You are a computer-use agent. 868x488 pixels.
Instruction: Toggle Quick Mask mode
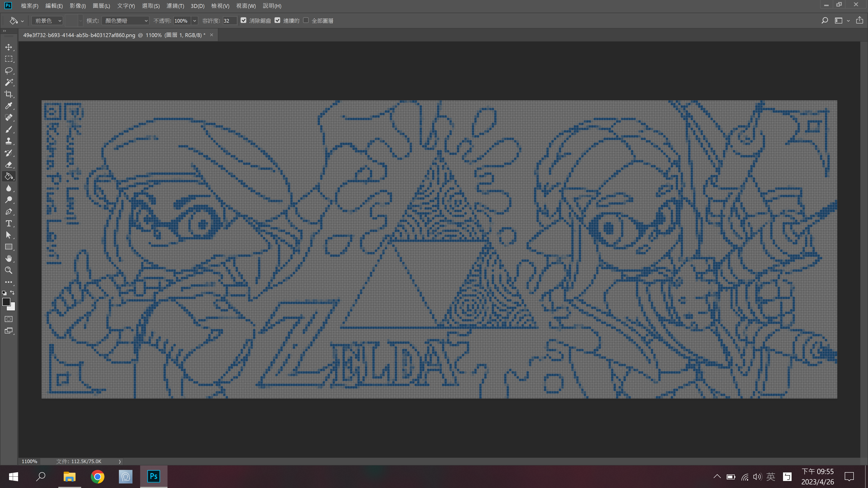click(x=9, y=319)
